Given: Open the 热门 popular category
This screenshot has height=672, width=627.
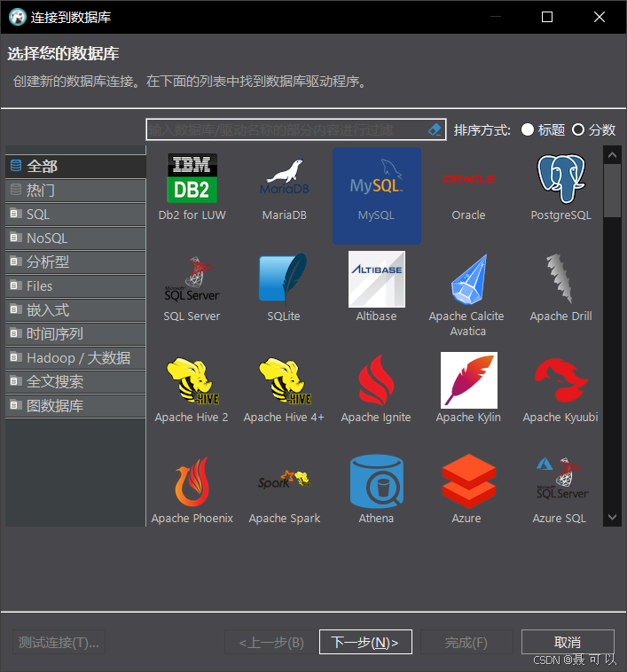Looking at the screenshot, I should (x=75, y=191).
